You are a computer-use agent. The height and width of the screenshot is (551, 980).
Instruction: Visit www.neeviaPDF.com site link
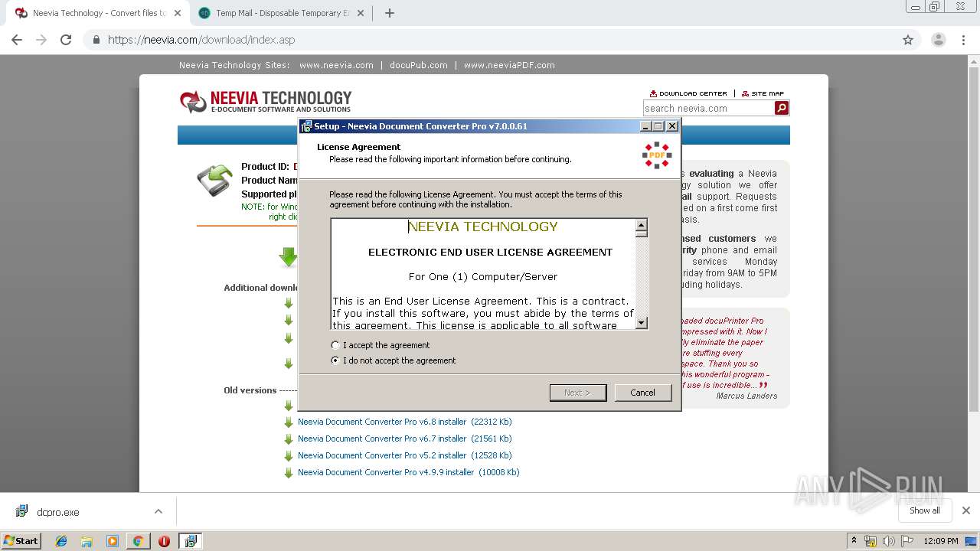[x=509, y=65]
